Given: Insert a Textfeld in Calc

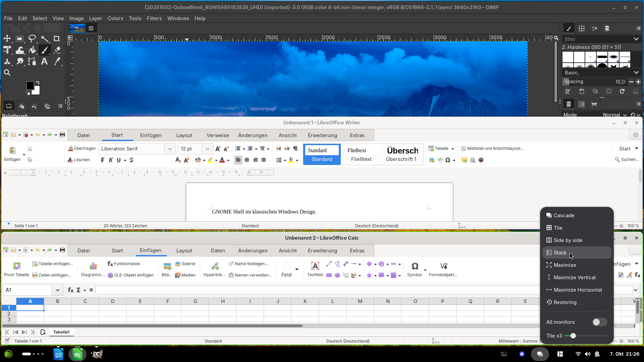Looking at the screenshot, I should tap(315, 269).
